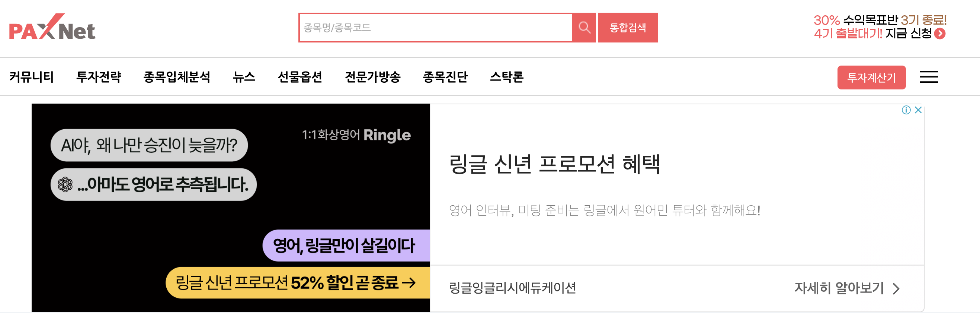
Task: Click the yellow 52% 할인 곧 종료 bubble
Action: 298,283
